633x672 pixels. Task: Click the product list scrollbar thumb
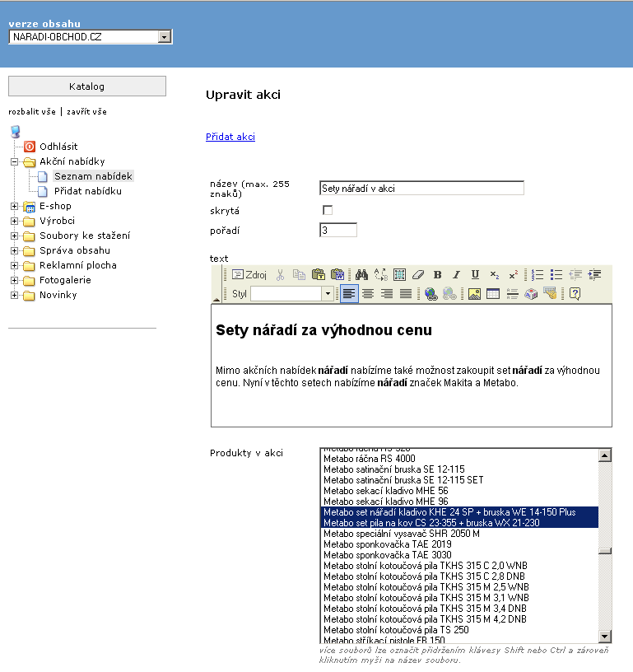pos(605,551)
